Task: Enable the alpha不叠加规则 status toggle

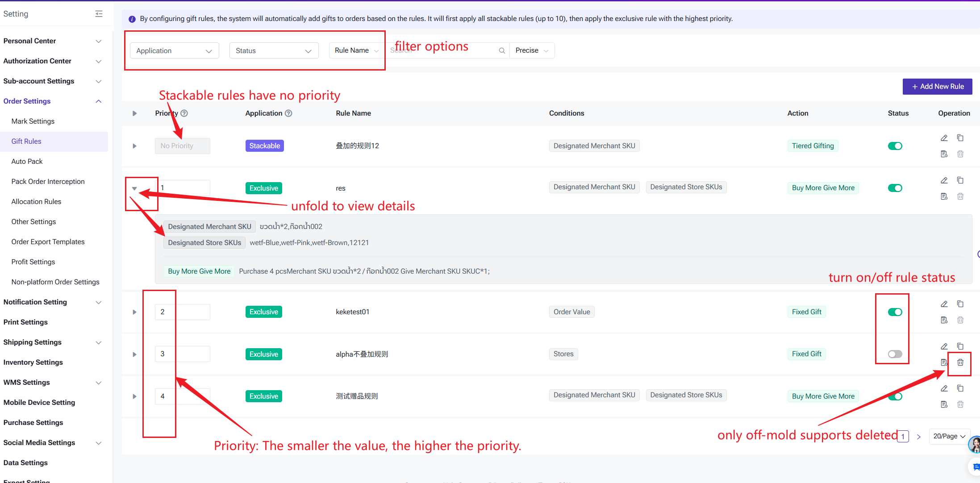Action: 895,354
